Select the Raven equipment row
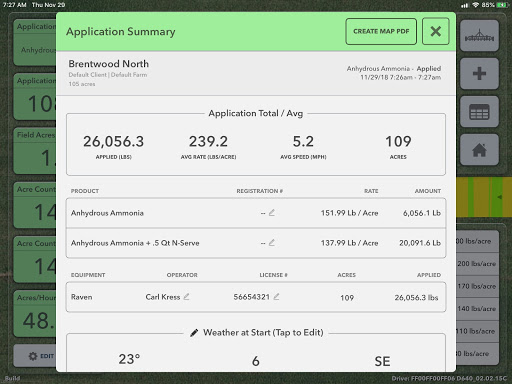Viewport: 512px width, 384px height. tap(256, 297)
